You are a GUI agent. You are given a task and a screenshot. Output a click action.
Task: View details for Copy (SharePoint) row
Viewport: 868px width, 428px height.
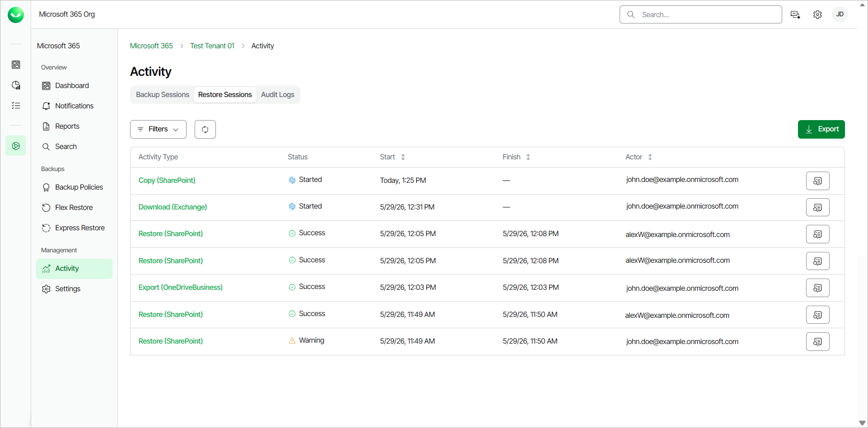(x=817, y=181)
